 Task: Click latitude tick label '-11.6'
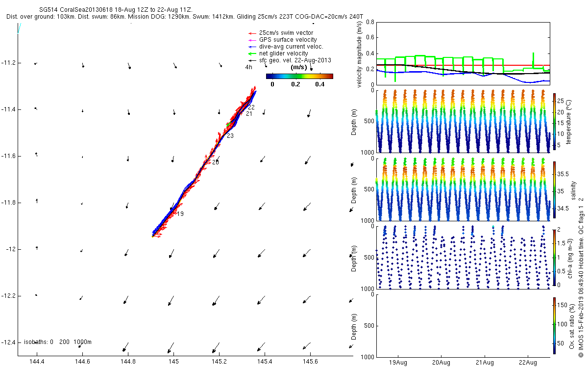(9, 156)
